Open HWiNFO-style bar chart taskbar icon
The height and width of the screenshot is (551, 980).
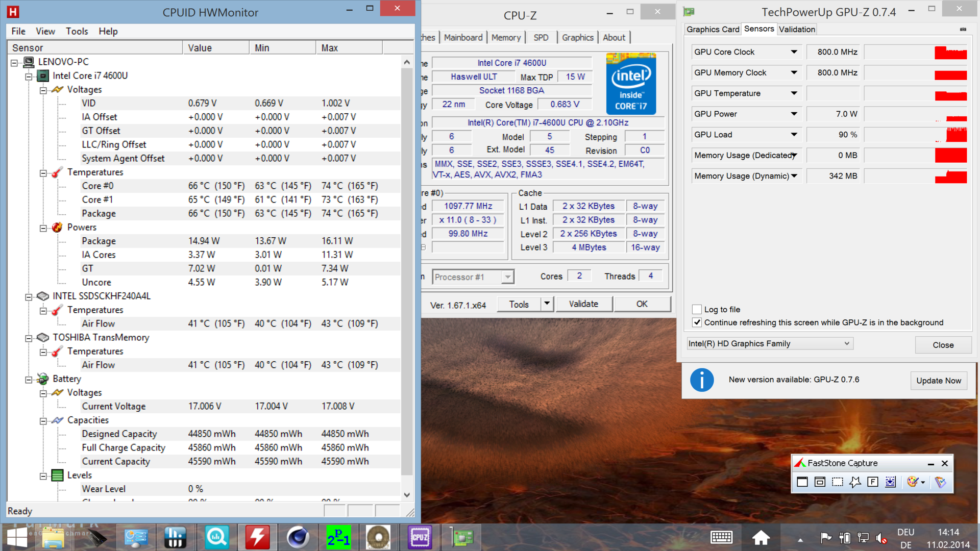176,537
